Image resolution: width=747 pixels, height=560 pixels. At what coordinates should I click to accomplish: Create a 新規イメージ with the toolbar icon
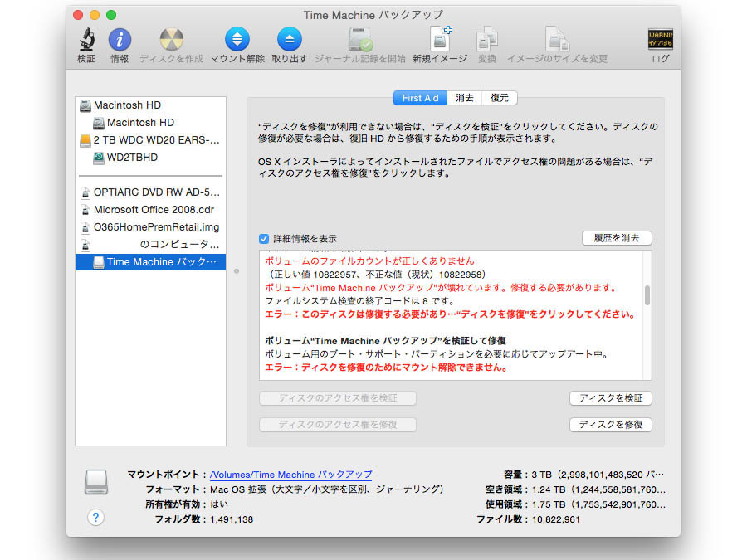pyautogui.click(x=440, y=38)
